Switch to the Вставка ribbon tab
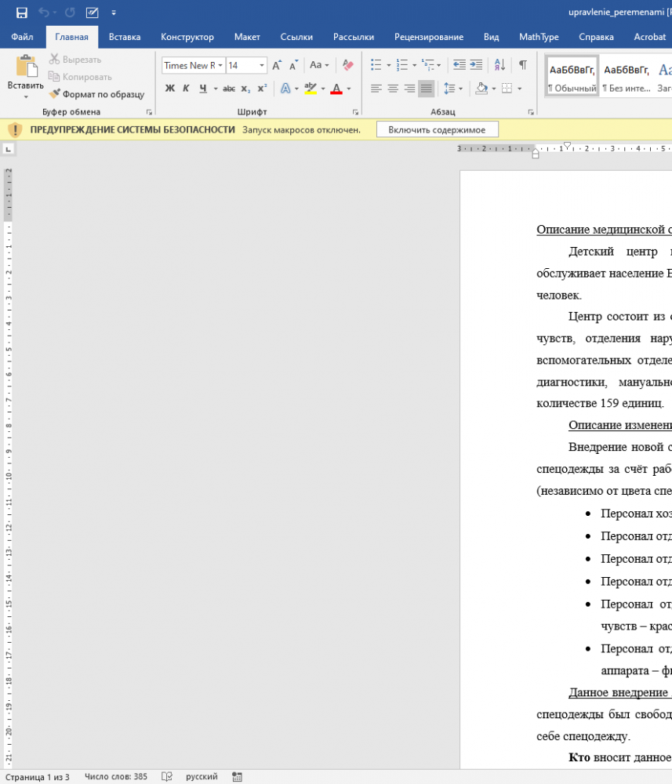 pos(125,37)
